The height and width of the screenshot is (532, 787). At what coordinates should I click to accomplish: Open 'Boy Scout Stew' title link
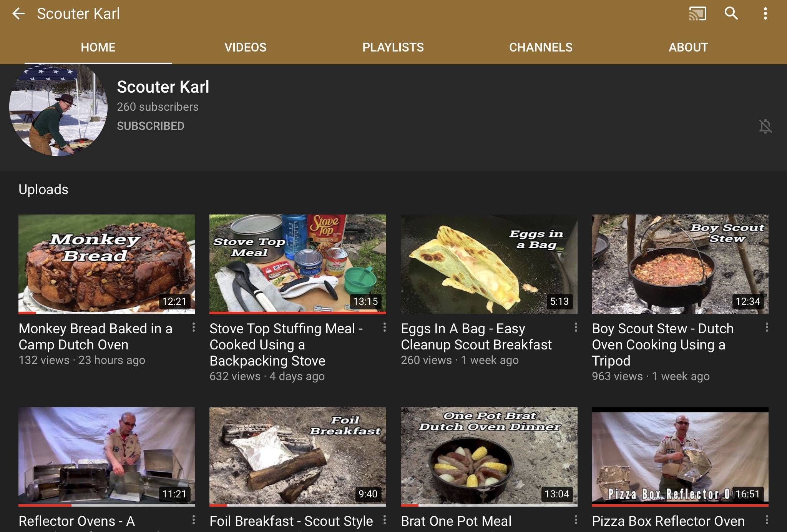click(x=663, y=345)
